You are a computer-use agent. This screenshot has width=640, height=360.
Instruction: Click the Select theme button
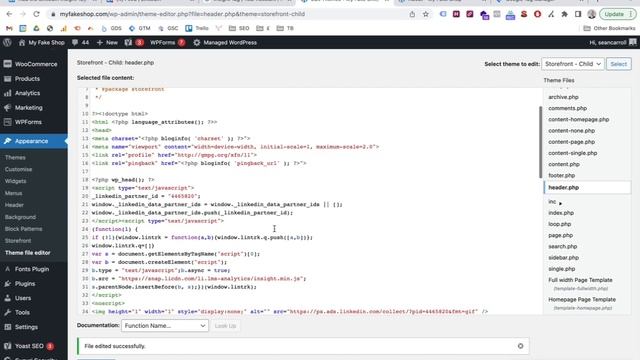(618, 64)
